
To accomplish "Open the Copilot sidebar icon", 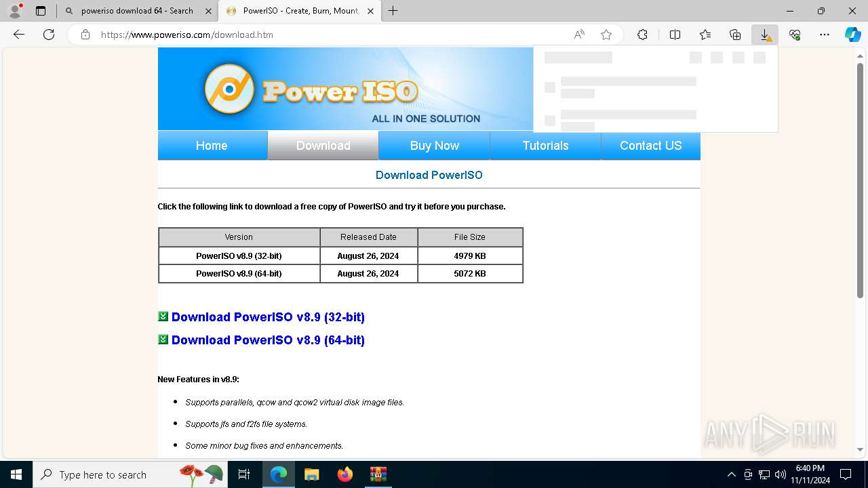I will point(852,35).
